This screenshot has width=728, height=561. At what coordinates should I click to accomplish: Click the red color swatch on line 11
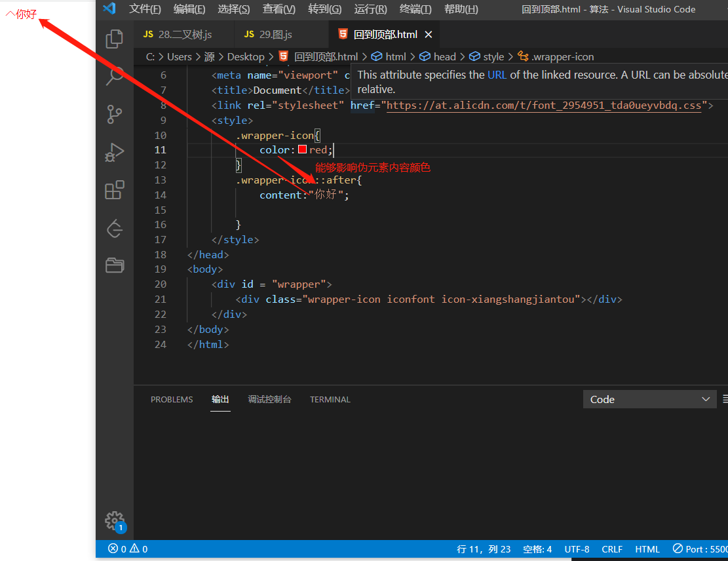coord(302,149)
